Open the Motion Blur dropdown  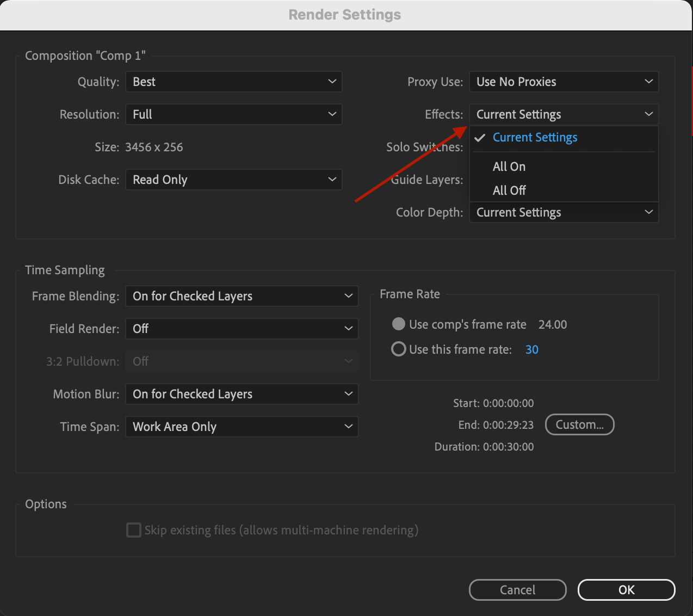[x=242, y=394]
